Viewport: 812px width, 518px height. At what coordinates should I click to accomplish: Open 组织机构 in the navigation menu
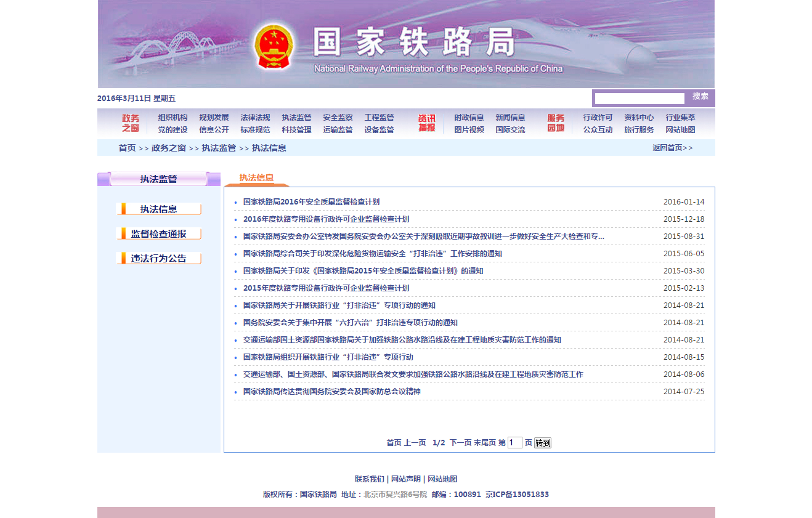[173, 118]
